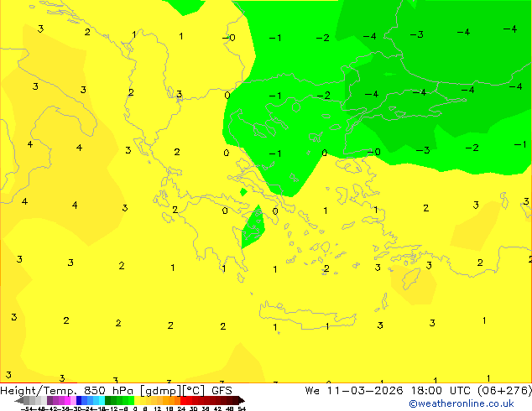This screenshot has width=532, height=411.
Task: Click the forecast date 'We 11-03-2026 18:00 UTC'
Action: 388,391
